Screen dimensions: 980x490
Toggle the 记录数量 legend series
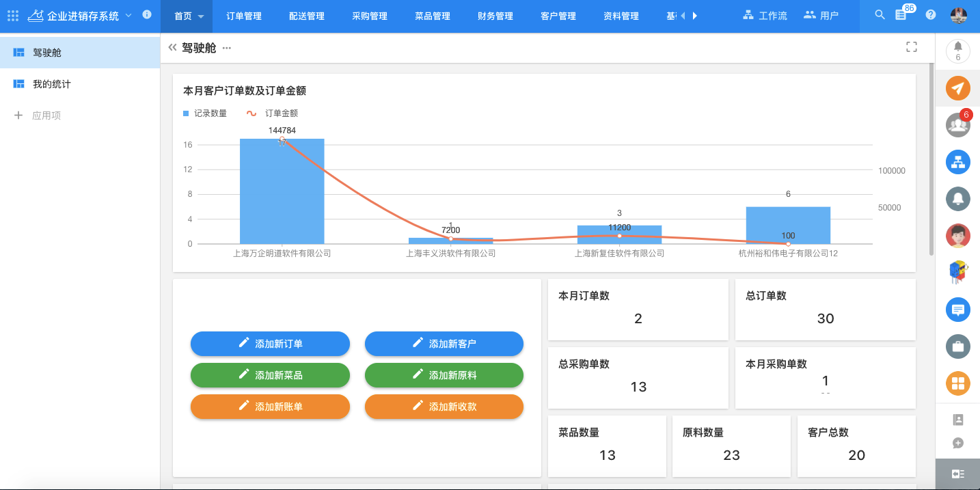tap(205, 113)
